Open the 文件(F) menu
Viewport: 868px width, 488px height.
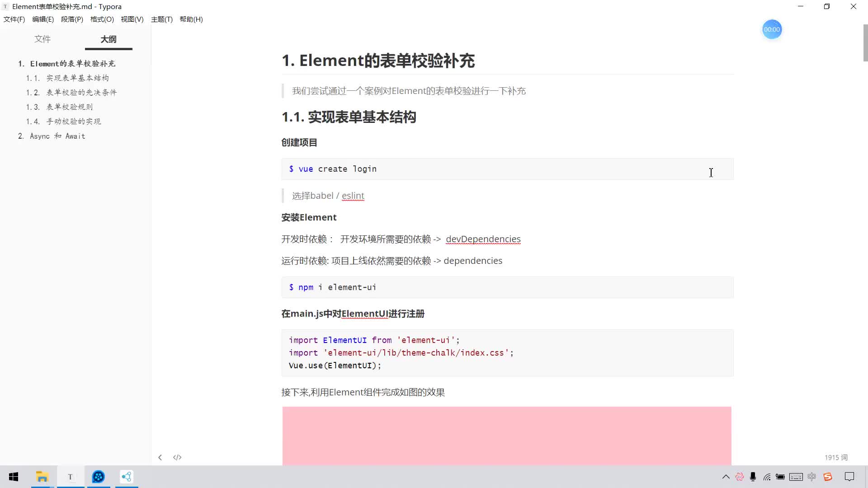[14, 19]
